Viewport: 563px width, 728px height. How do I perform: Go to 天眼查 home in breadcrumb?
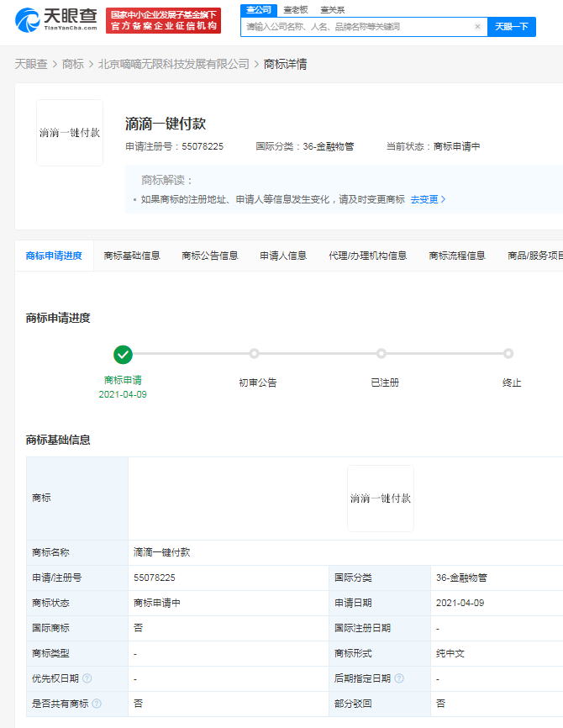31,64
